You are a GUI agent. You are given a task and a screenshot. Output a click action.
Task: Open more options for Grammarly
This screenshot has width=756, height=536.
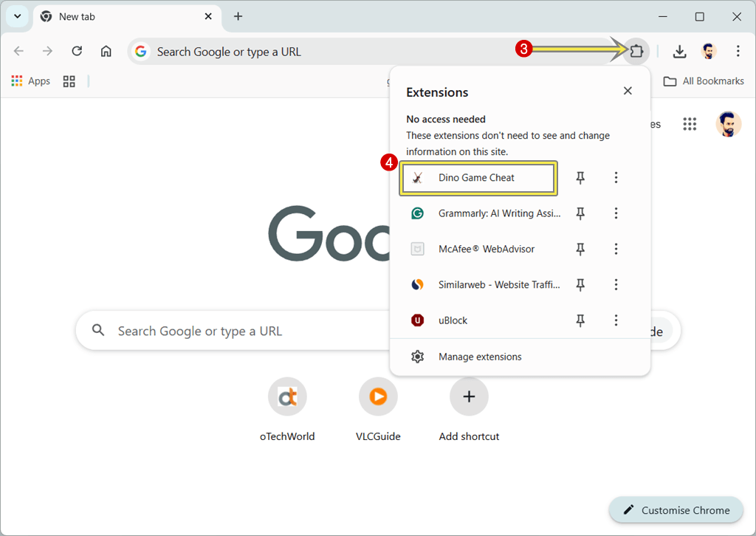(616, 213)
